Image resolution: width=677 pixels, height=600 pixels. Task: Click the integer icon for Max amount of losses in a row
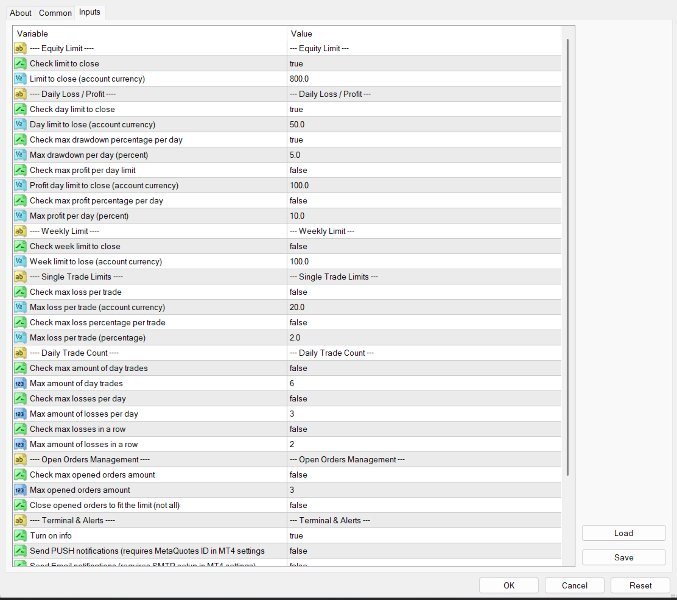pyautogui.click(x=20, y=444)
